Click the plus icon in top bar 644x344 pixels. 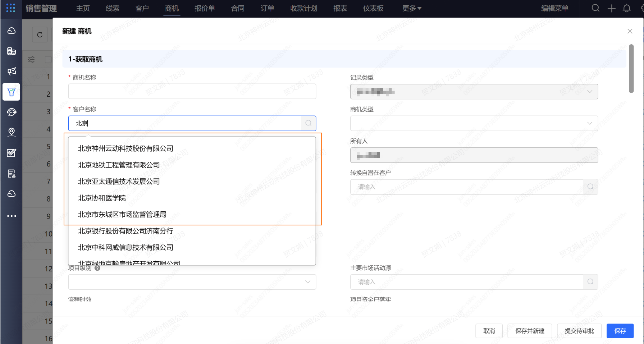pos(611,8)
